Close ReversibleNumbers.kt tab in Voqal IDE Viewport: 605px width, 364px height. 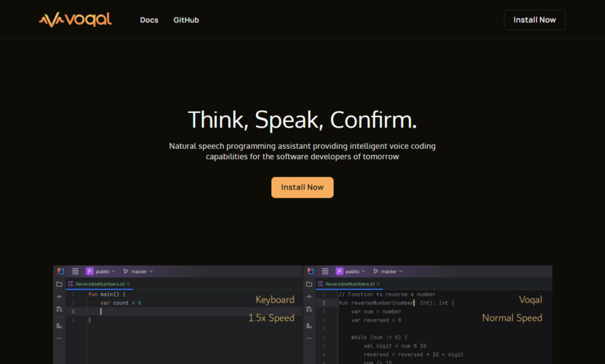click(378, 284)
